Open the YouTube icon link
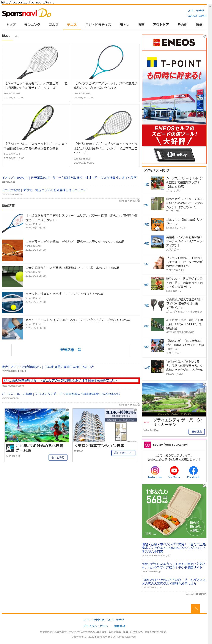The height and width of the screenshot is (644, 212). click(x=174, y=470)
